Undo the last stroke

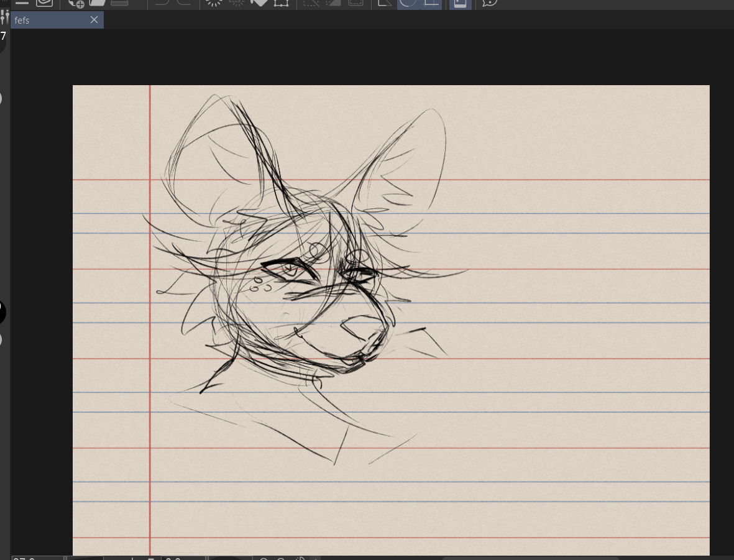[x=162, y=2]
